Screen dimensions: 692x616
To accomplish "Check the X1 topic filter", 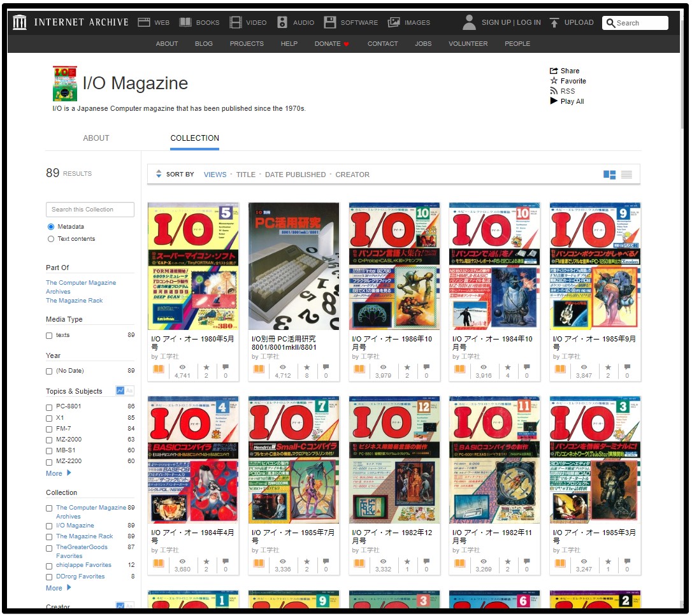I will pyautogui.click(x=49, y=419).
